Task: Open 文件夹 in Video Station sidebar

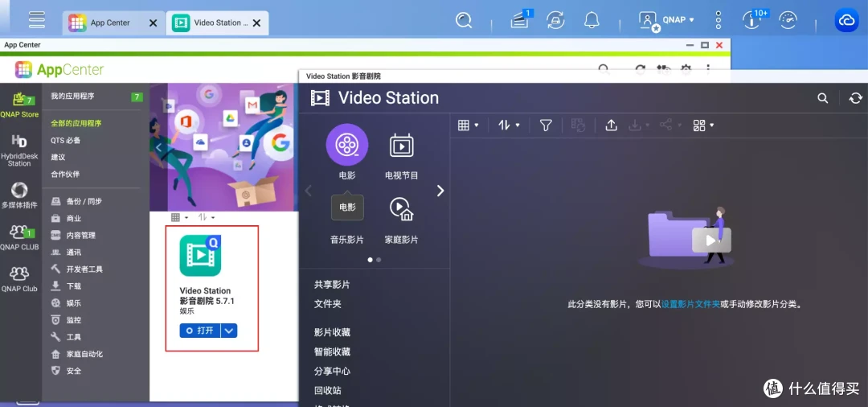Action: [328, 304]
